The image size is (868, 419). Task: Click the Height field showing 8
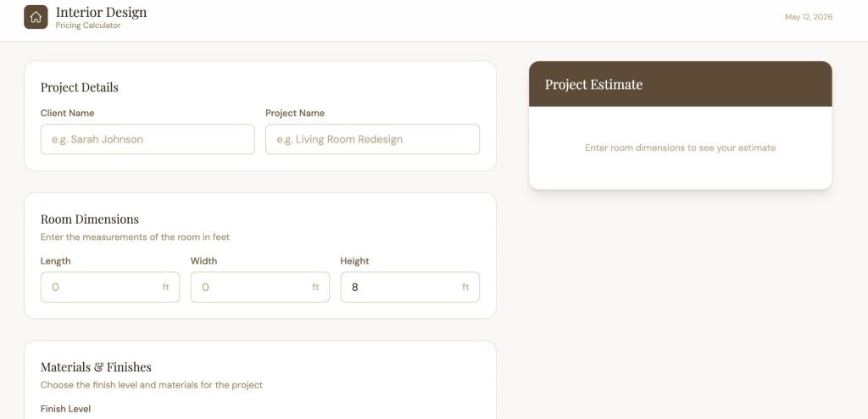409,287
